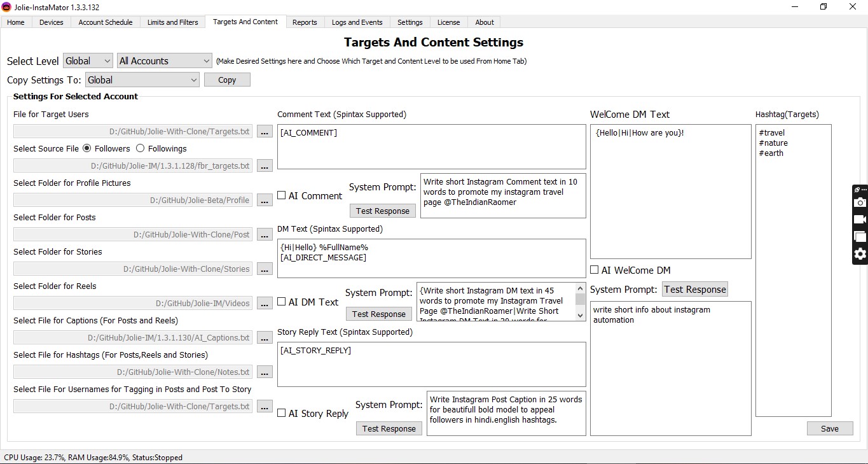Click the browse icon for the Captions file
This screenshot has height=464, width=868.
(x=264, y=337)
